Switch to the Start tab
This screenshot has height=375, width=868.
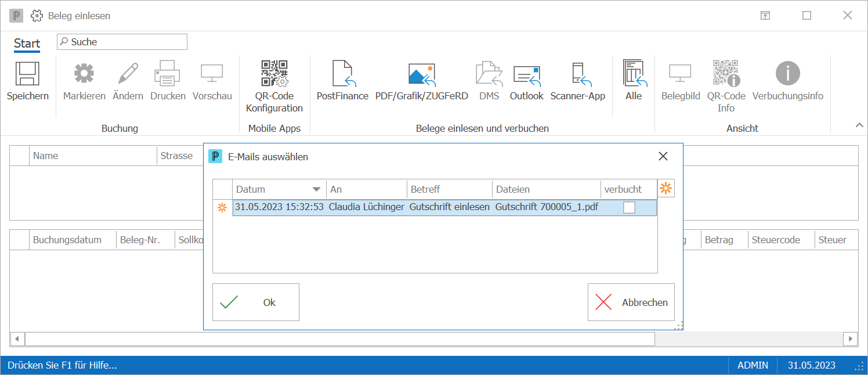[27, 44]
